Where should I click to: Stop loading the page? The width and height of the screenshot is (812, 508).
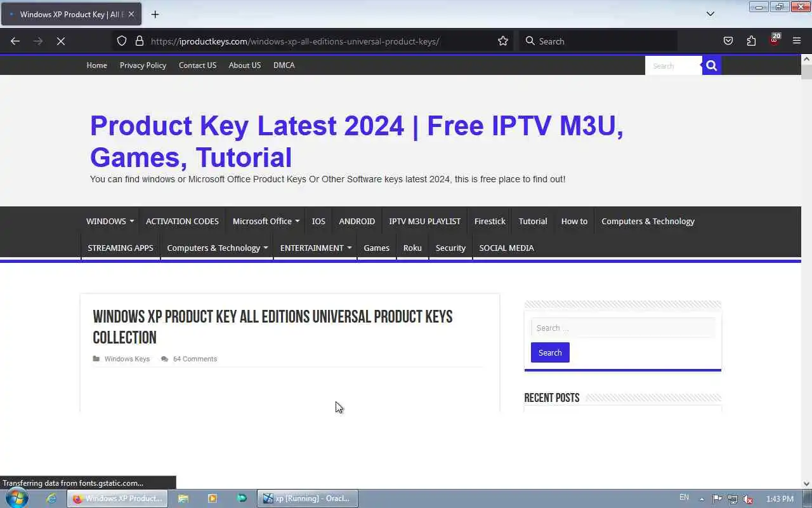coord(61,41)
